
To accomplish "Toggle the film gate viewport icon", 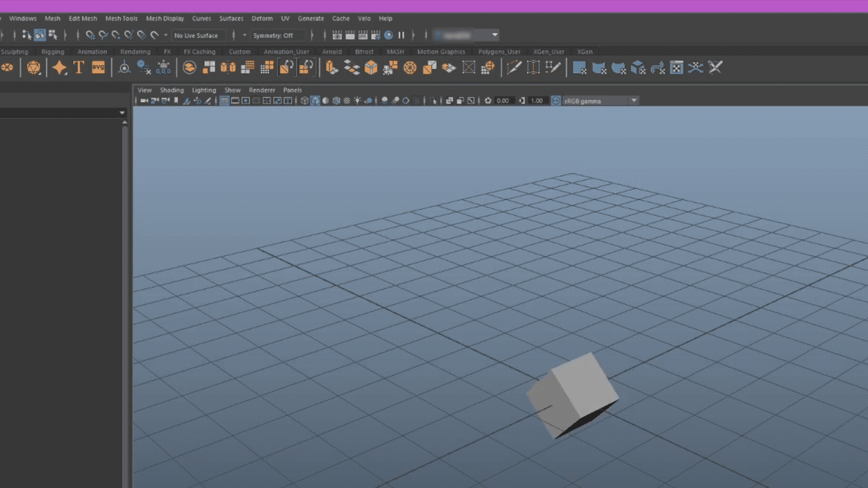I will pyautogui.click(x=235, y=100).
